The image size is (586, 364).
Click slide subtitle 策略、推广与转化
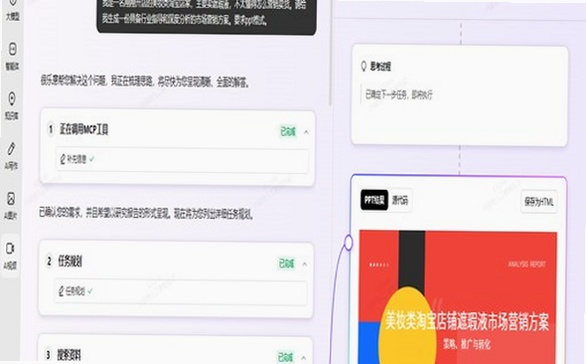point(467,344)
